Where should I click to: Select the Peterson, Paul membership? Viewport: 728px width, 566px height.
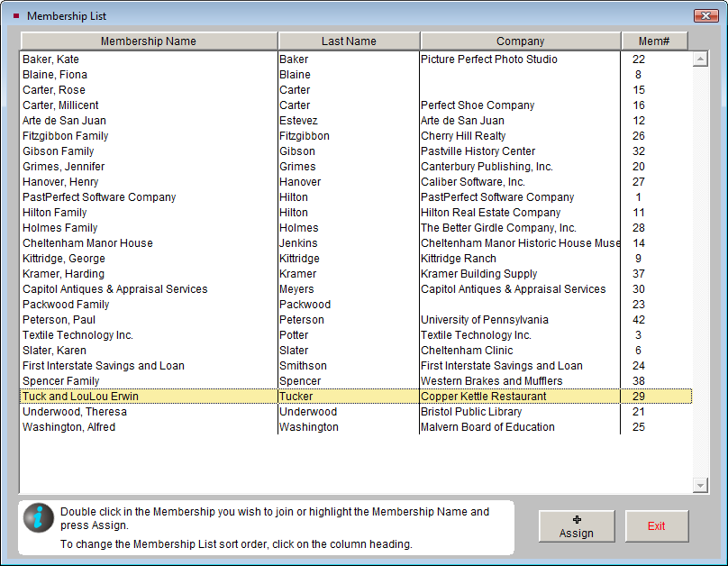tap(59, 319)
